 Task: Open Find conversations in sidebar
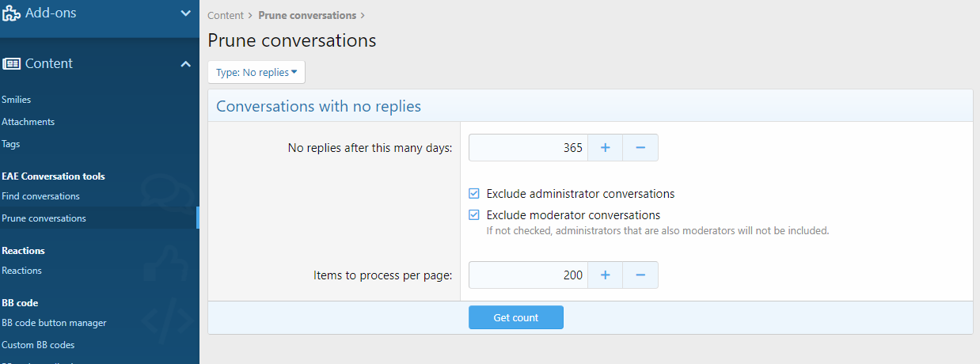40,196
